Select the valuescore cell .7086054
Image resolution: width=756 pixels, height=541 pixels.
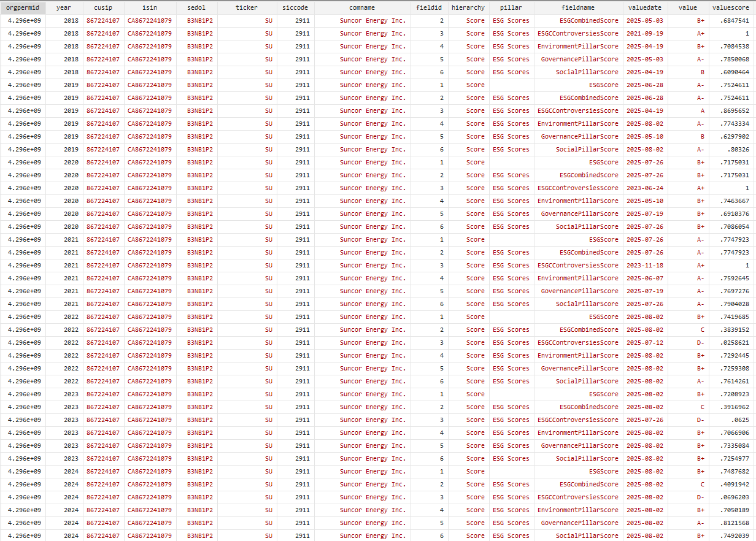pyautogui.click(x=730, y=227)
